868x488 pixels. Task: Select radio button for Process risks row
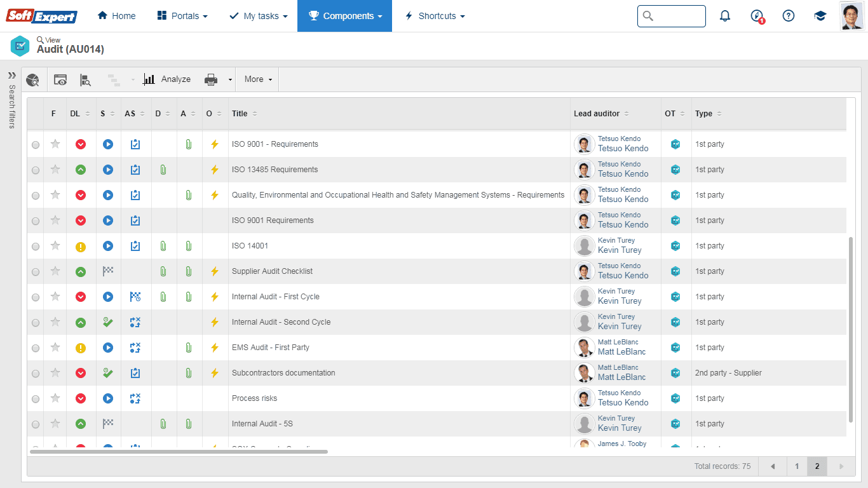36,399
